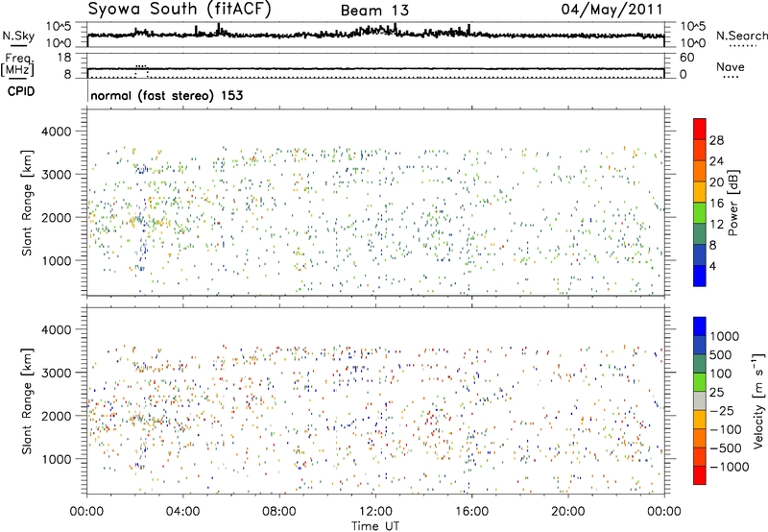This screenshot has height=532, width=768.
Task: Click the power panel 'Slant Range [km]' label
Action: tap(27, 204)
